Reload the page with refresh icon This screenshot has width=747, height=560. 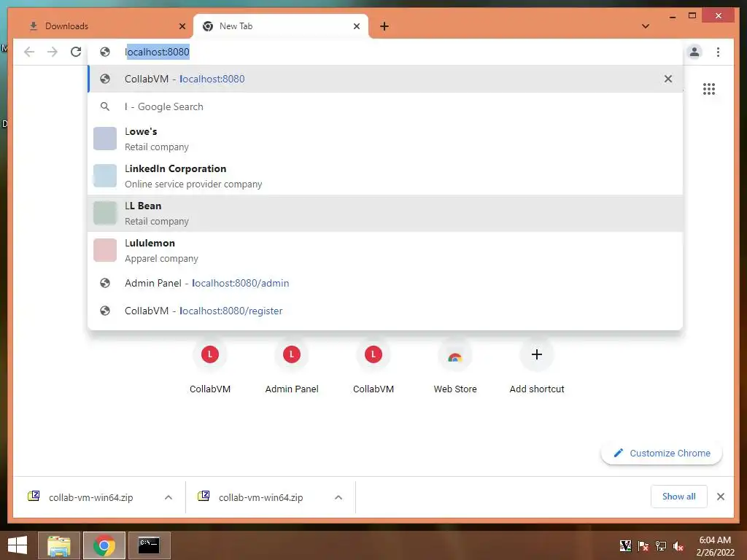pos(76,52)
